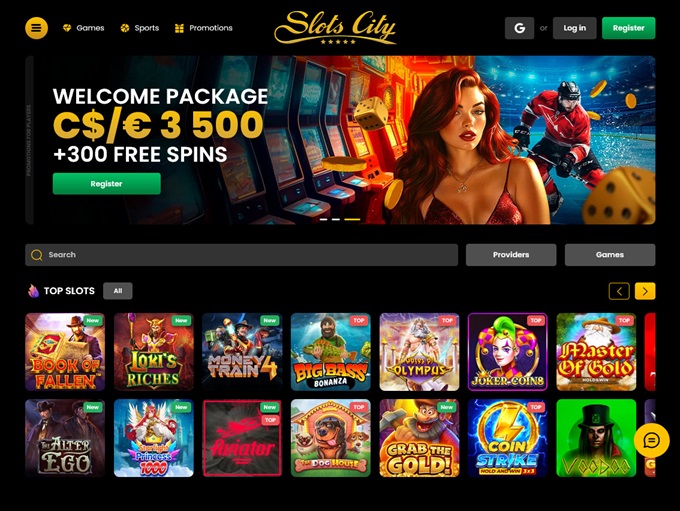Viewport: 680px width, 511px height.
Task: Open the live chat bubble icon
Action: [x=651, y=441]
